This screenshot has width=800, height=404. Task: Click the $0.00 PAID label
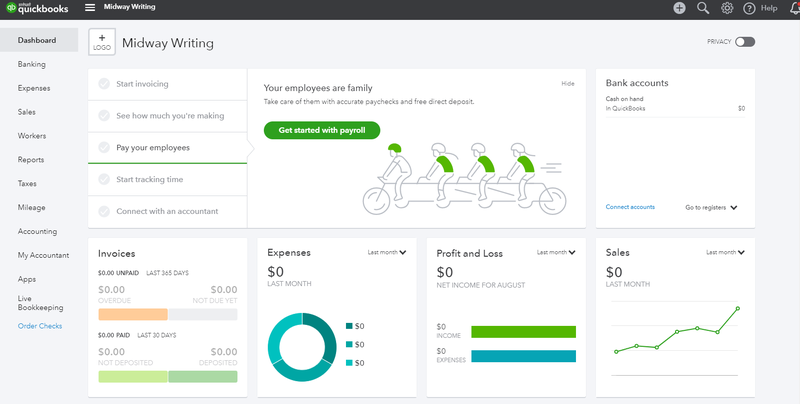pos(114,335)
